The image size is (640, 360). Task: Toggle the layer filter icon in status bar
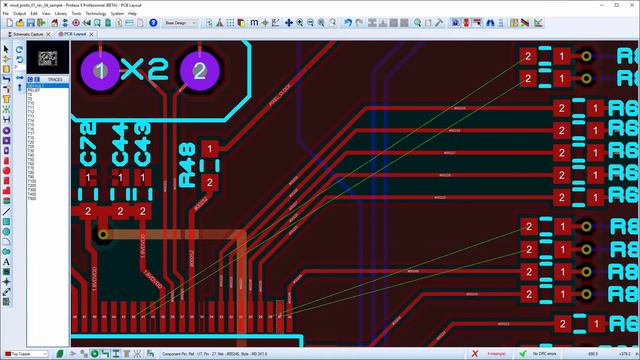click(60, 354)
